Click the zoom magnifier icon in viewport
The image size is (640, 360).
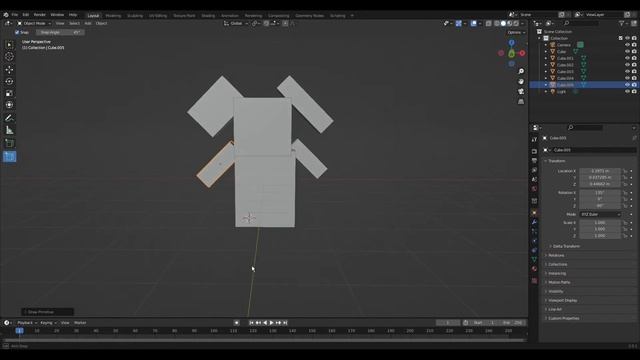[x=521, y=71]
